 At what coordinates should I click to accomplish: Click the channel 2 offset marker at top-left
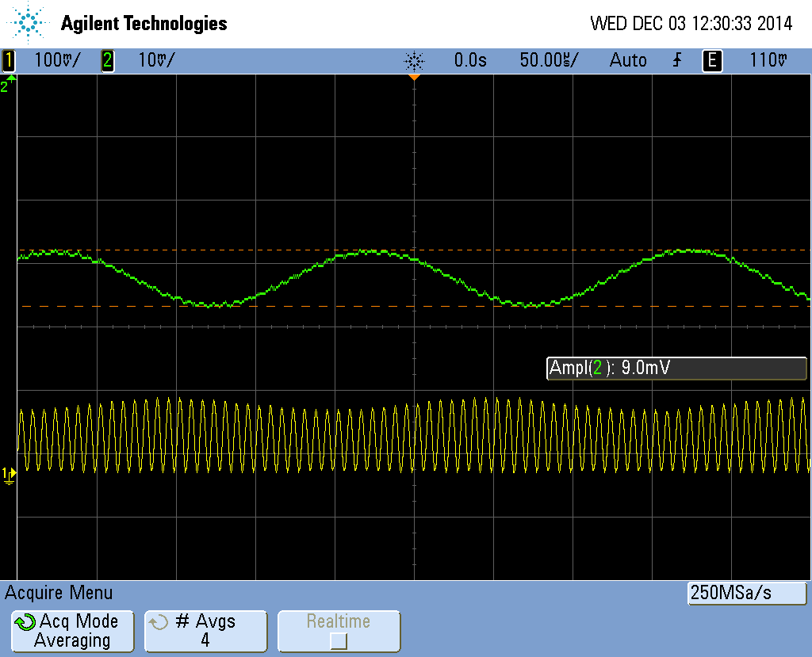point(8,86)
